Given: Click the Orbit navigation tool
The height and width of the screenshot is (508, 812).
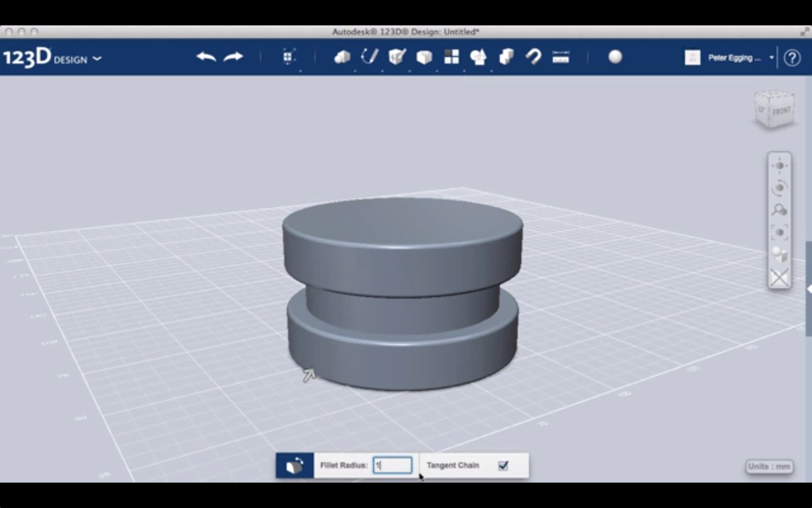Looking at the screenshot, I should pyautogui.click(x=779, y=187).
